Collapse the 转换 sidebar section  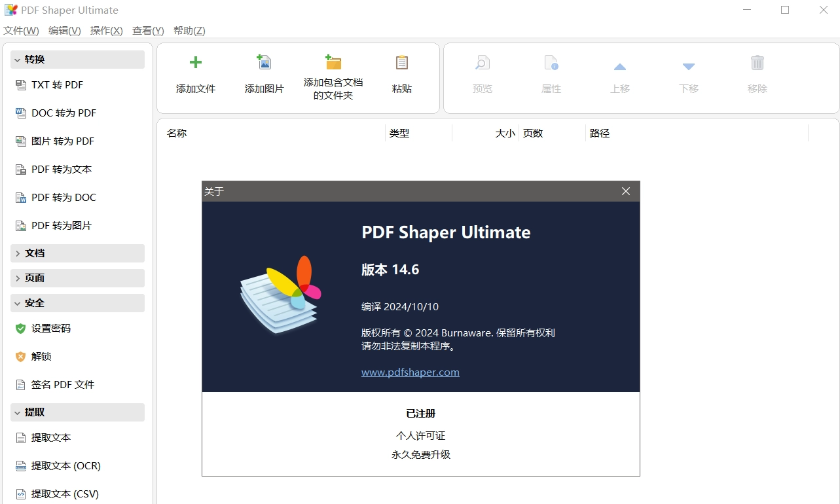click(77, 60)
